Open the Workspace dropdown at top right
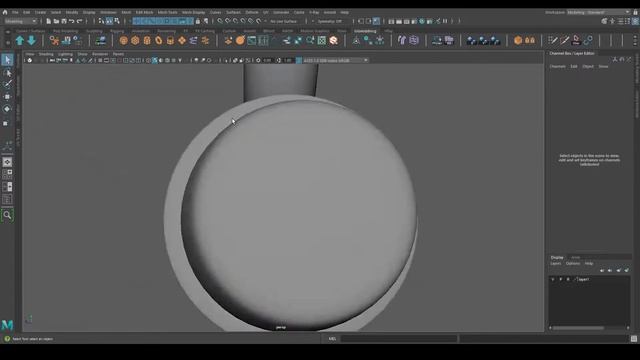Viewport: 640px width, 360px height. click(x=599, y=12)
